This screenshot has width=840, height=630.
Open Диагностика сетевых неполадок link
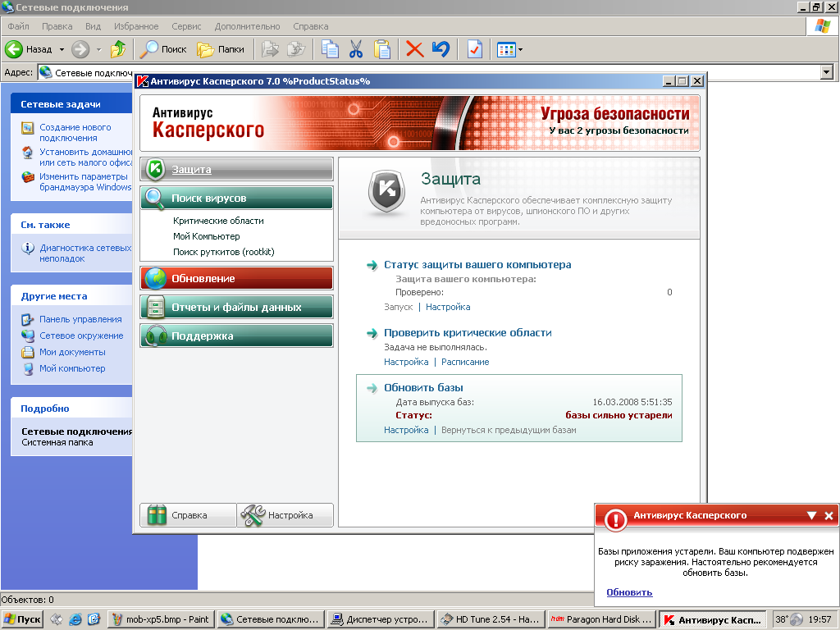click(x=85, y=253)
